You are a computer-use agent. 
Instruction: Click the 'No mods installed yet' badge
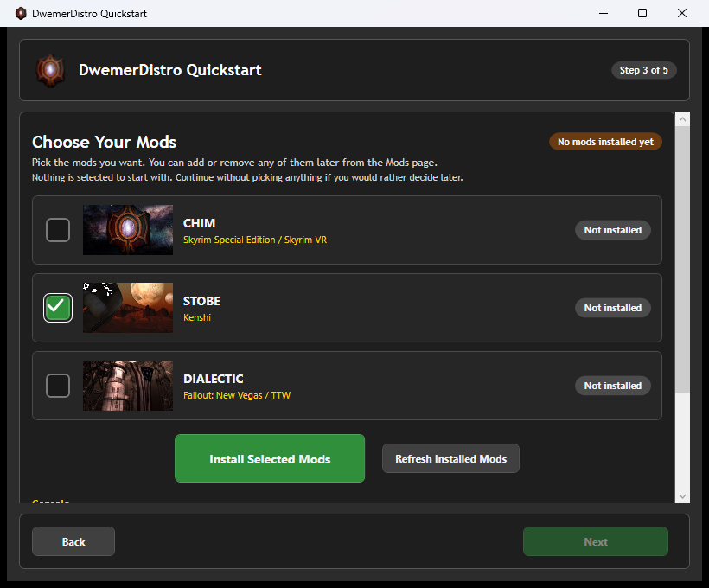coord(605,142)
